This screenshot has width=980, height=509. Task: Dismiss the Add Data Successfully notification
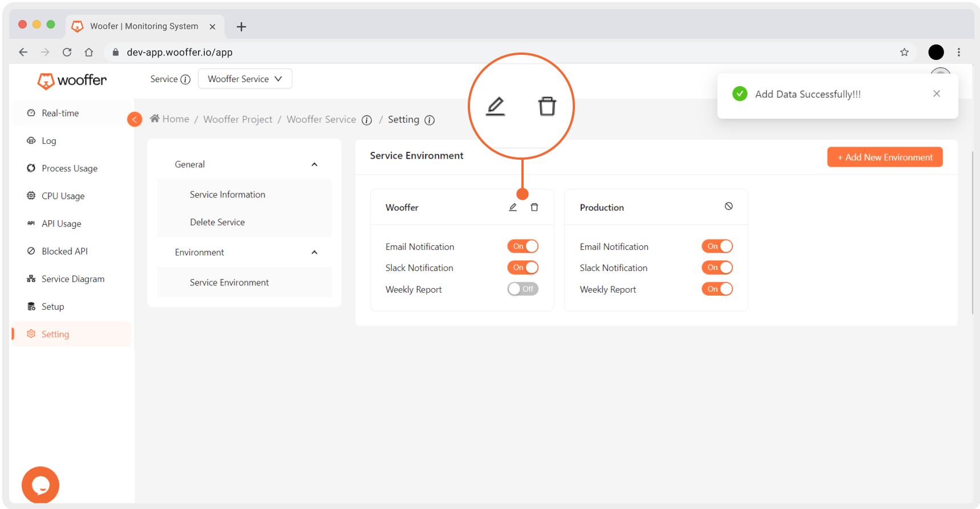click(x=937, y=94)
